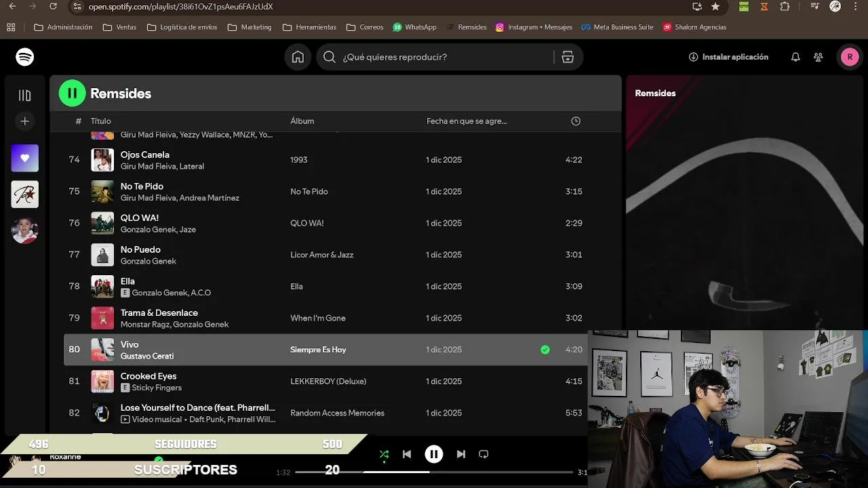
Task: Click the address bar URL
Action: pyautogui.click(x=181, y=6)
